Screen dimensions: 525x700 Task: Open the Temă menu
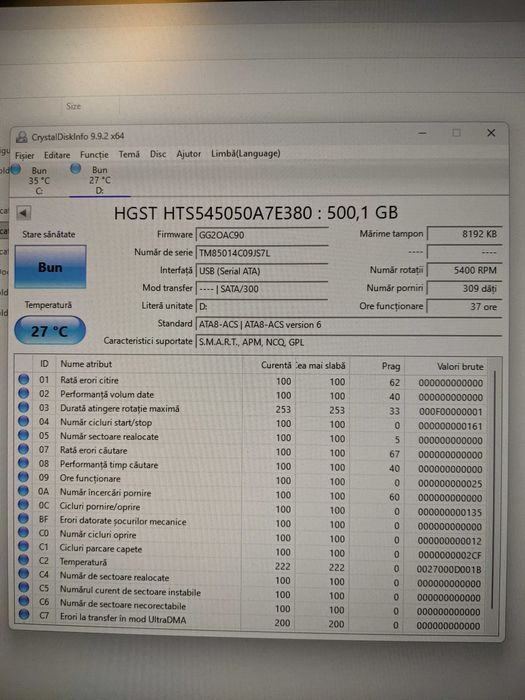[x=129, y=154]
